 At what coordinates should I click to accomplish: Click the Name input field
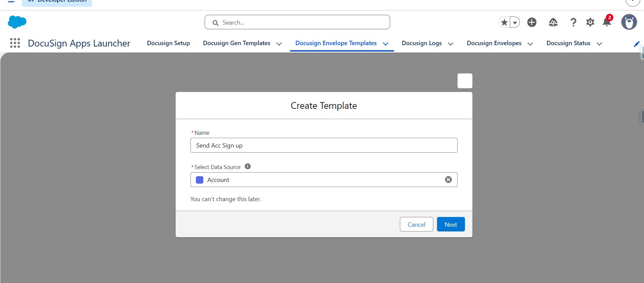tap(324, 145)
